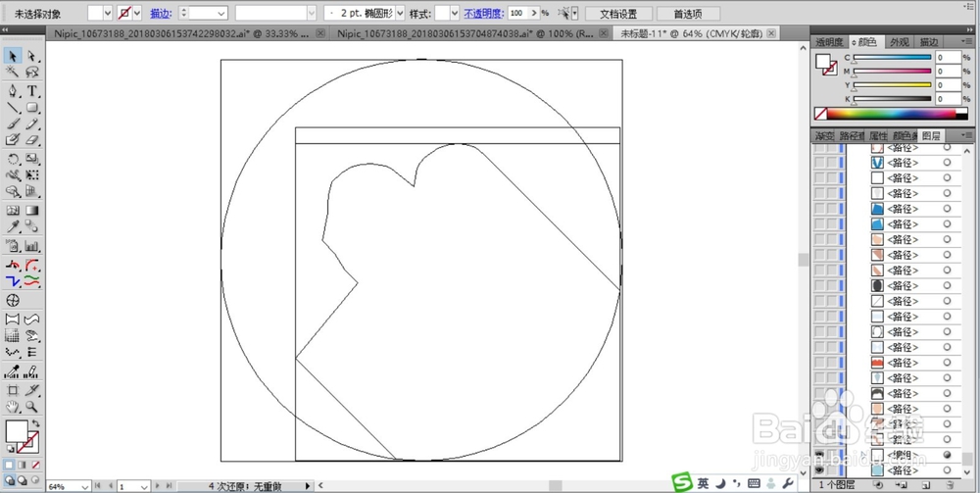Select the Eyedropper tool
The image size is (980, 493).
[13, 226]
